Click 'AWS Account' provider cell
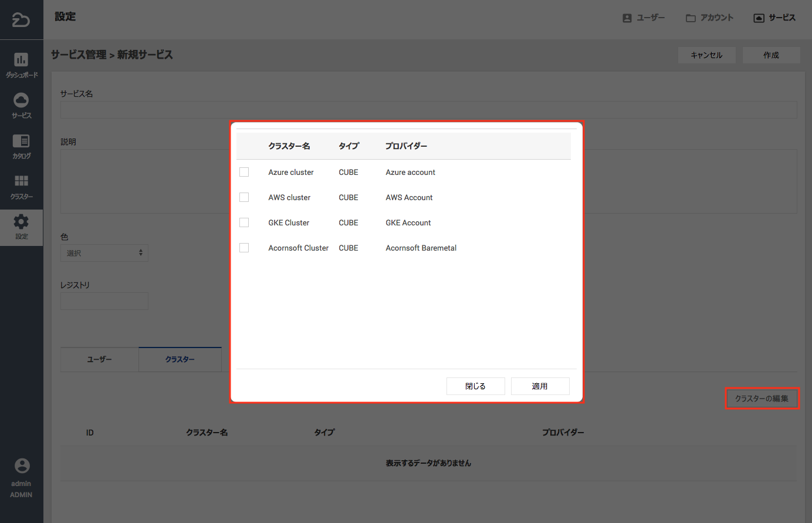The height and width of the screenshot is (523, 812). point(409,197)
